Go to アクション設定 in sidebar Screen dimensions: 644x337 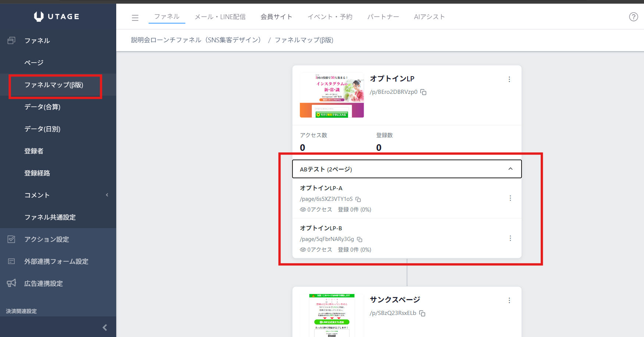coord(47,240)
